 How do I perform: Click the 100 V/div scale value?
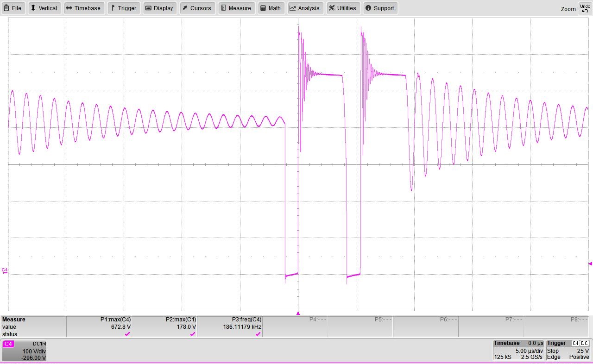tap(34, 351)
